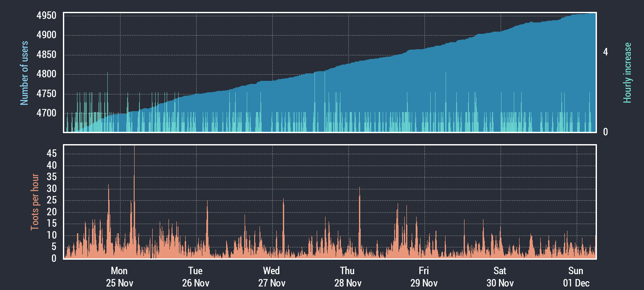The image size is (644, 290).
Task: Select the 25 tick on toots axis
Action: [51, 200]
